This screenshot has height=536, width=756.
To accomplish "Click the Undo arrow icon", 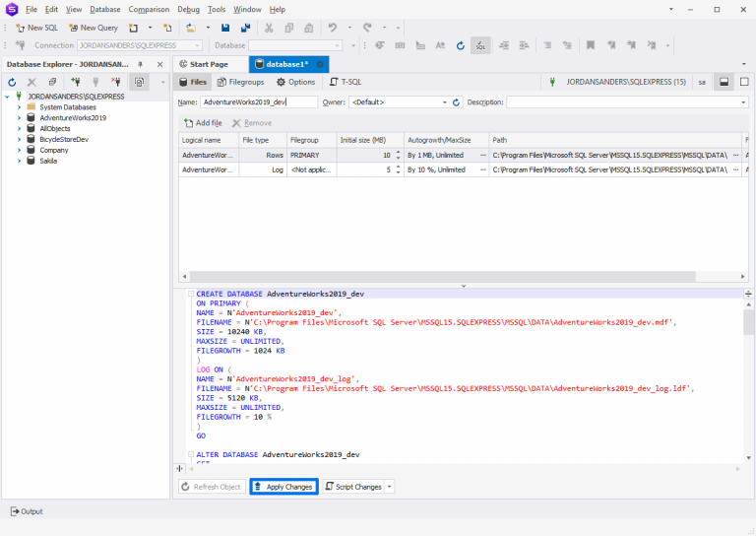I will pos(333,28).
